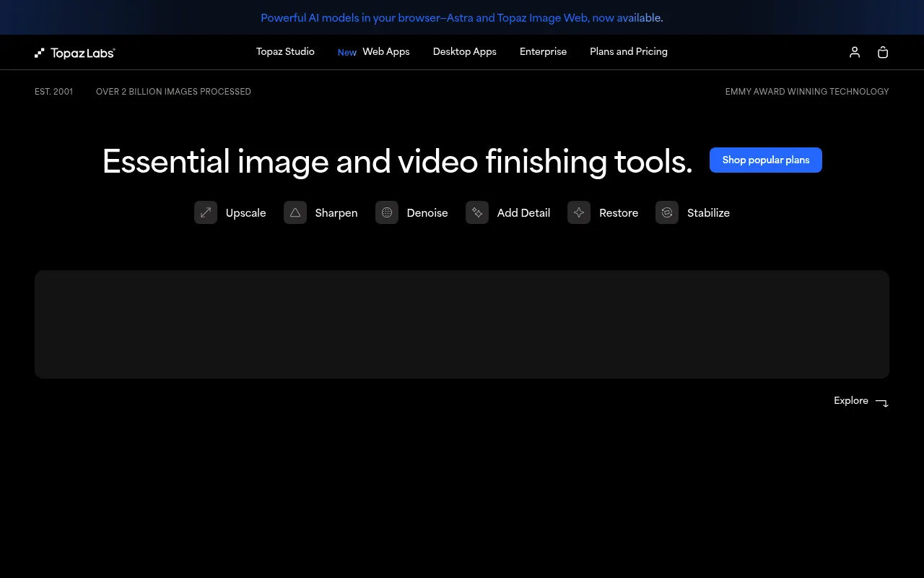Click the Topaz Labs logo

[x=75, y=53]
